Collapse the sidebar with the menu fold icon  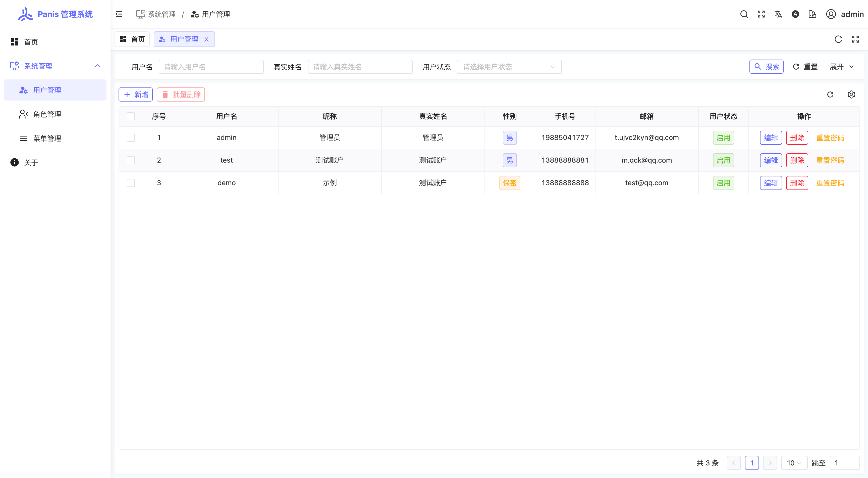119,14
